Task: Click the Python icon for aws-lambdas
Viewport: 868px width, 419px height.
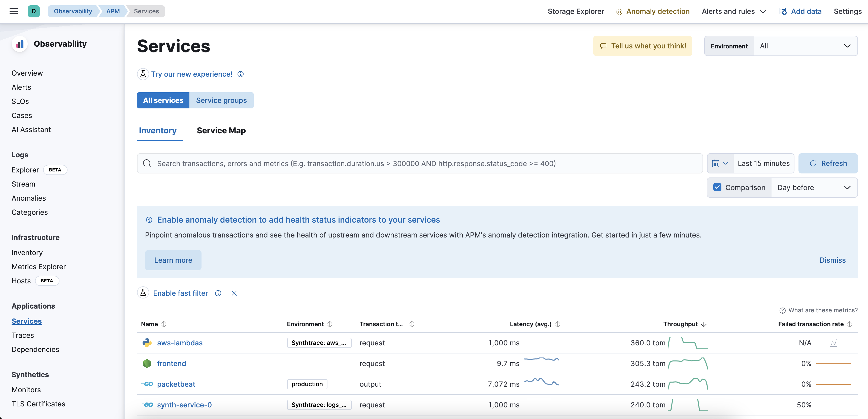Action: pyautogui.click(x=147, y=343)
